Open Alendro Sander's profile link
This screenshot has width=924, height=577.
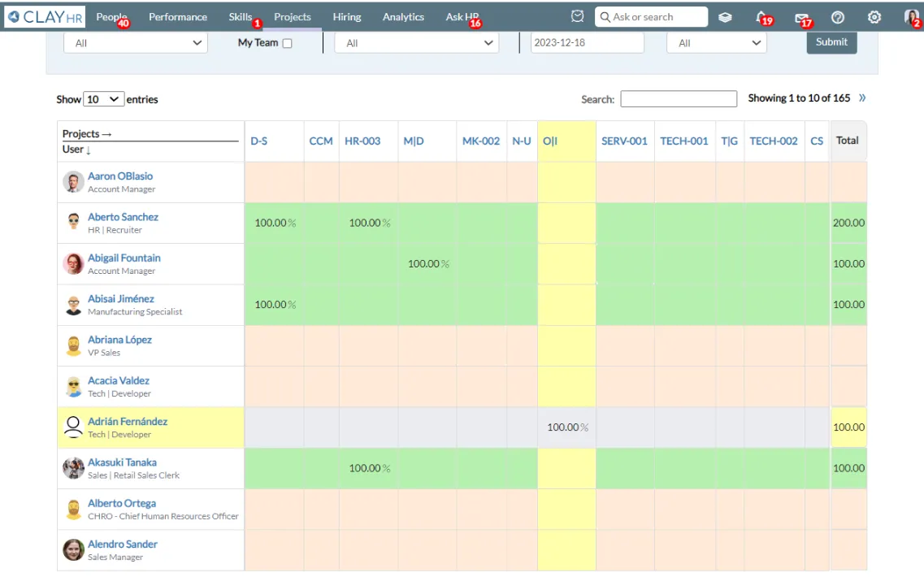(x=123, y=544)
